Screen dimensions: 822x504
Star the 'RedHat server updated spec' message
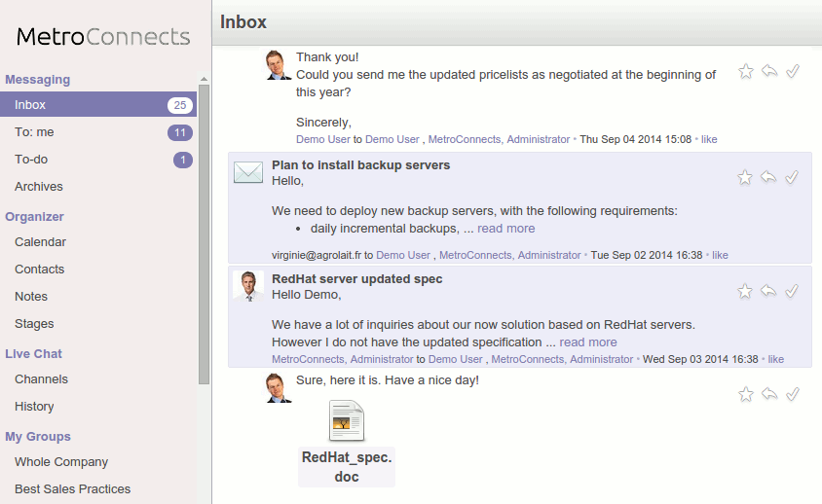[745, 291]
